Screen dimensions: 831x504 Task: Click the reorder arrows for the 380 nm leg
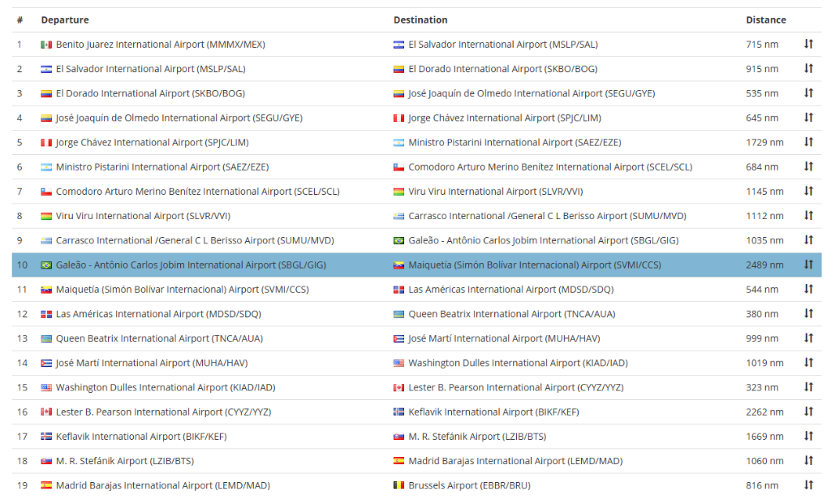point(808,313)
